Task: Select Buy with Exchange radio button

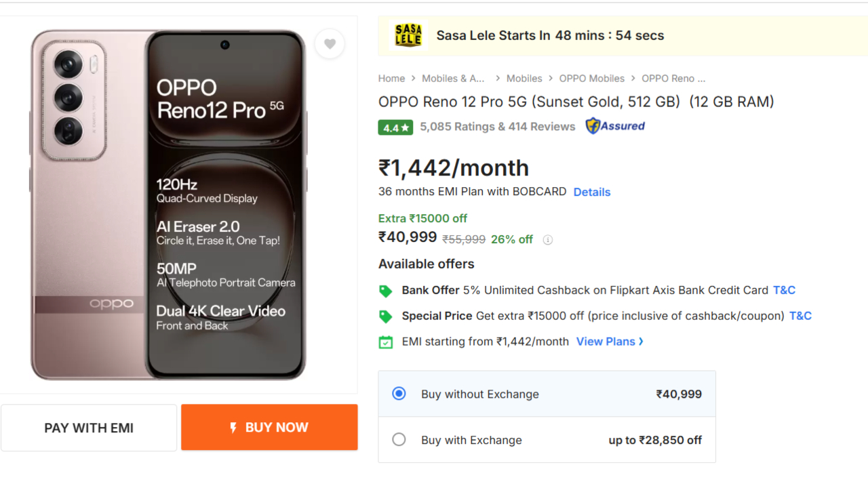Action: pos(399,440)
